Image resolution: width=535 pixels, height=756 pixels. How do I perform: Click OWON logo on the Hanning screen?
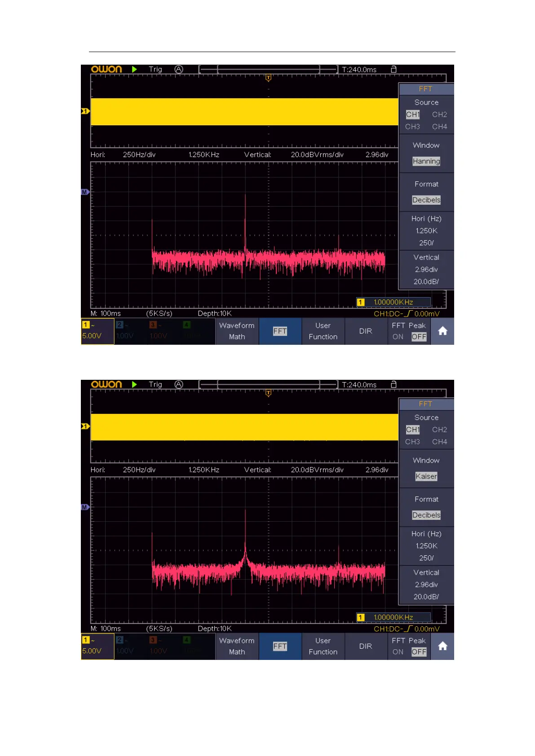(106, 69)
